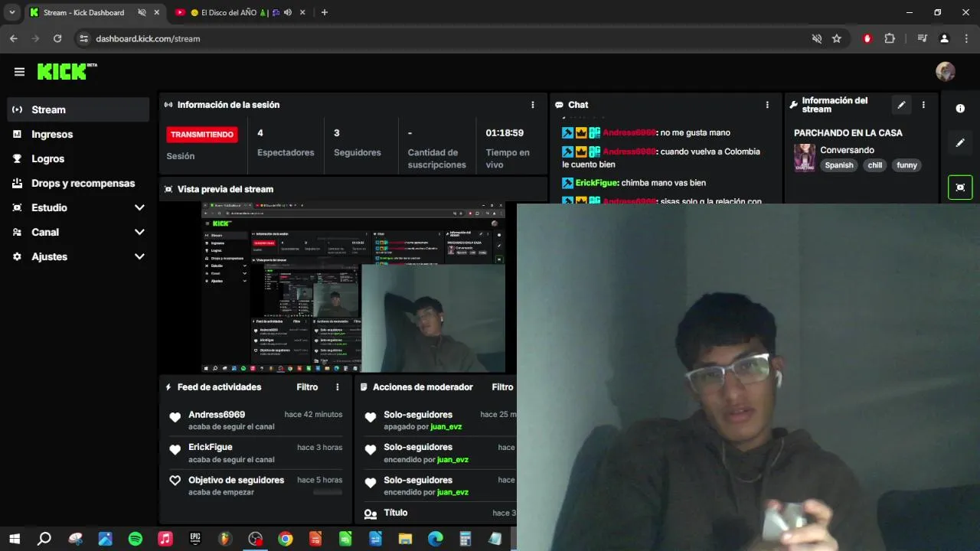Viewport: 980px width, 551px height.
Task: Edit stream info with pencil icon
Action: point(901,105)
